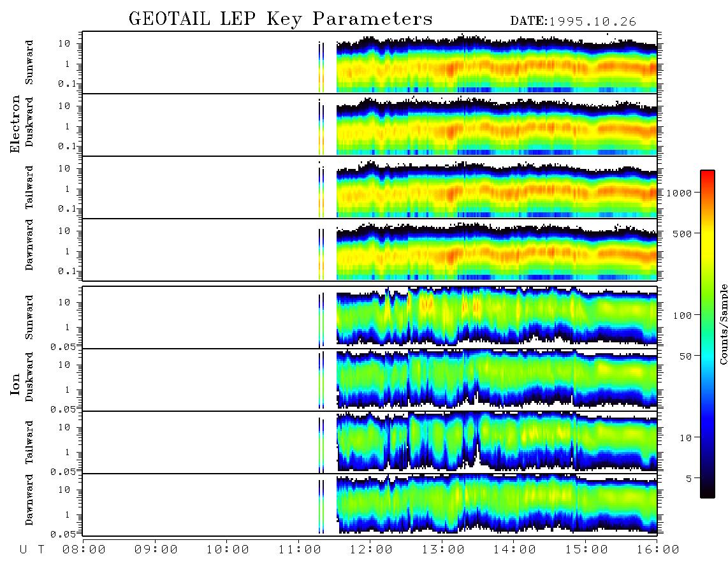Click the Ion Duskward spectrogram plot

[370, 380]
